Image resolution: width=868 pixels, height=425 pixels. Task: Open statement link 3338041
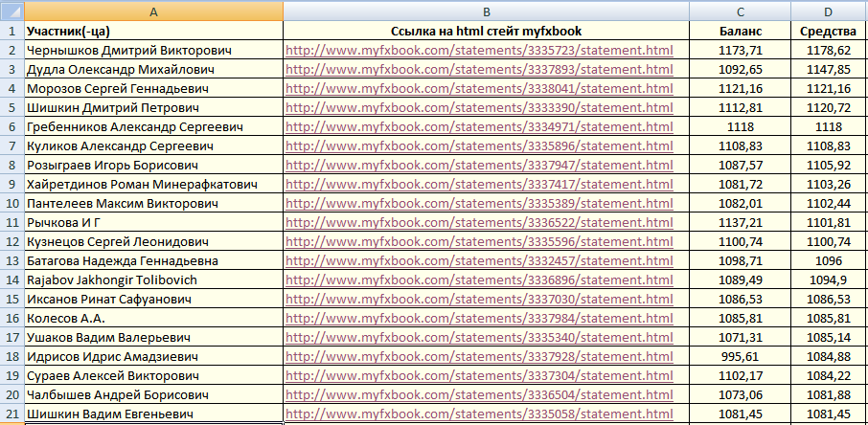click(x=479, y=88)
